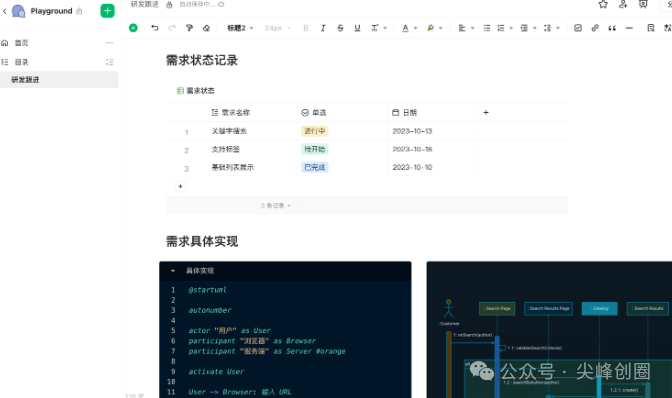
Task: Expand the 3 条记录 record count dropdown
Action: (276, 206)
